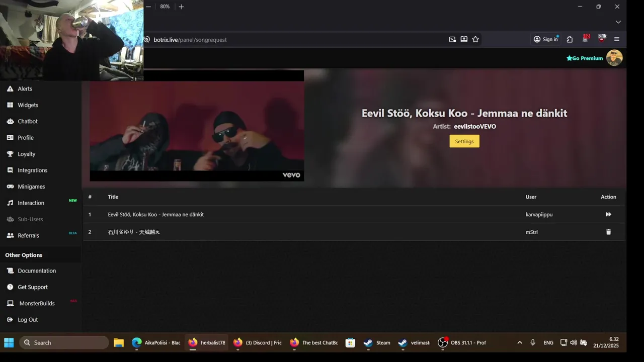
Task: Zoom in with the plus button
Action: pyautogui.click(x=181, y=7)
